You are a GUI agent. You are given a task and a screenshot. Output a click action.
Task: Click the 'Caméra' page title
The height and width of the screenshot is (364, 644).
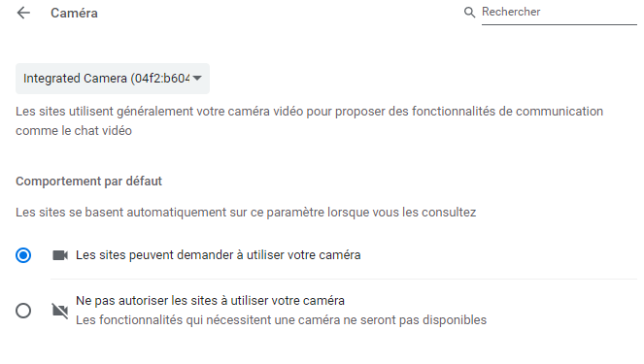75,14
